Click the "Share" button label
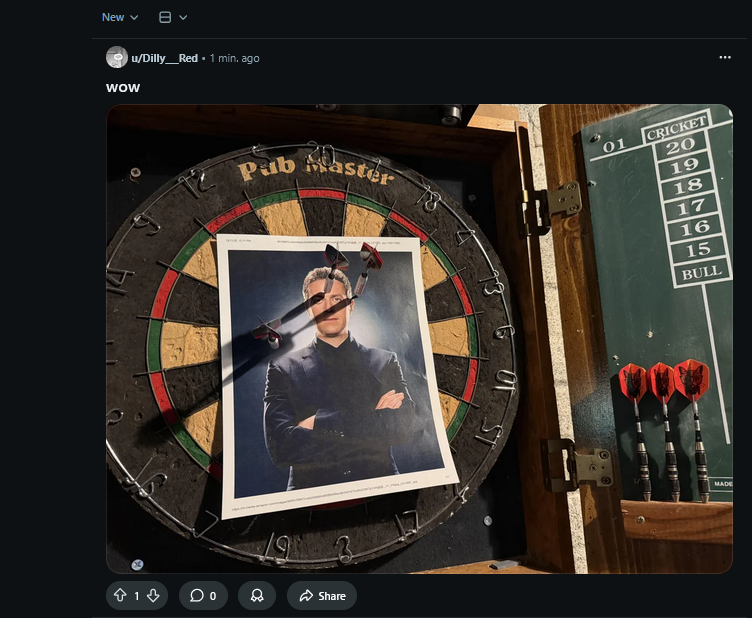Image resolution: width=752 pixels, height=618 pixels. pos(332,596)
